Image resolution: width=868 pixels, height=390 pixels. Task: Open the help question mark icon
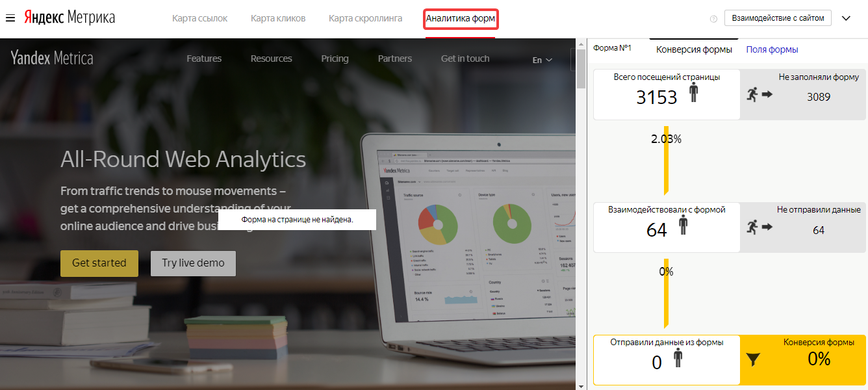pyautogui.click(x=713, y=19)
